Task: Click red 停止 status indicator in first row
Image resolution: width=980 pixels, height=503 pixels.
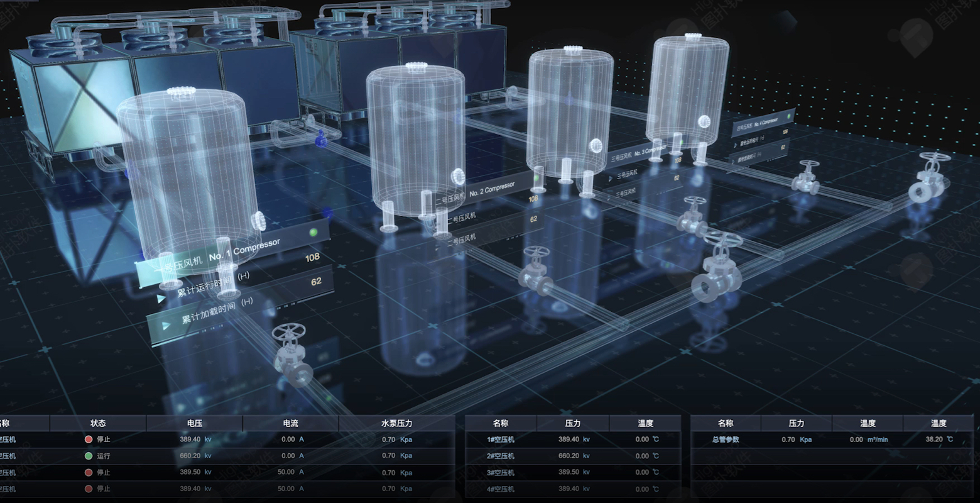Action: (x=89, y=439)
